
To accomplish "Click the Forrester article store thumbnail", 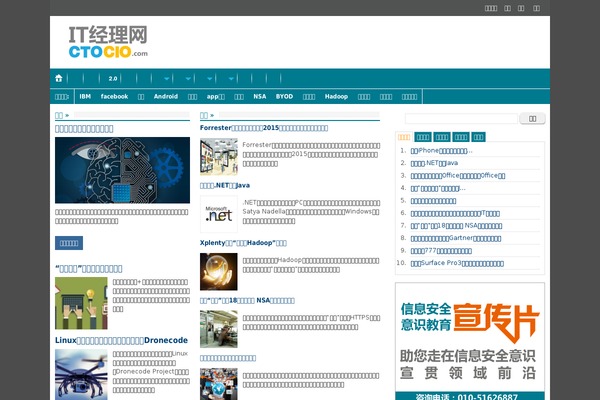I will pos(218,157).
